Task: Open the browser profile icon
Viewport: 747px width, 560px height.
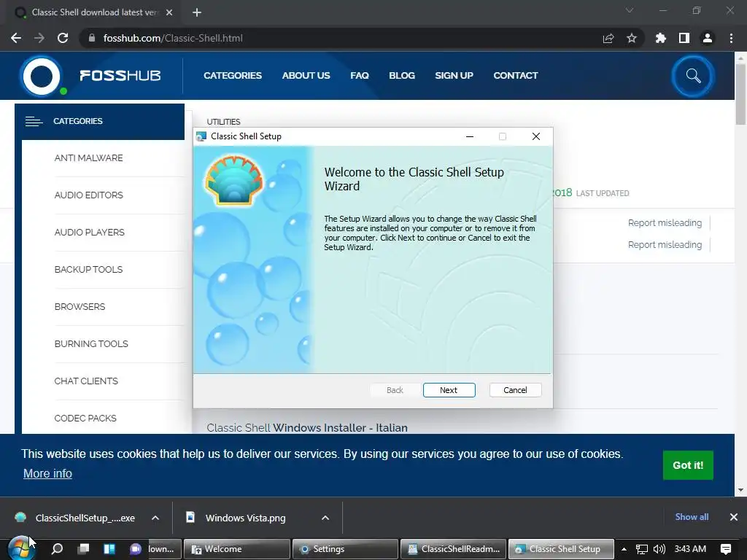Action: 708,38
